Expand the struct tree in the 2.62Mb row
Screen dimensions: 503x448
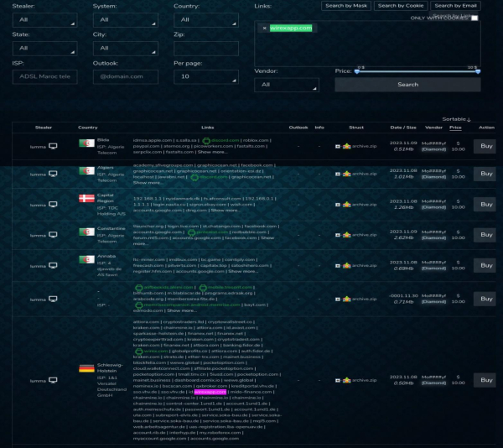click(338, 235)
